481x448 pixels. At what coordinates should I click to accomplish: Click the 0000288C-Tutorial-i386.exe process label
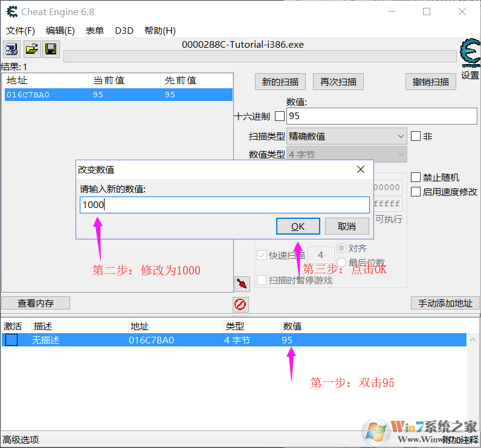243,45
